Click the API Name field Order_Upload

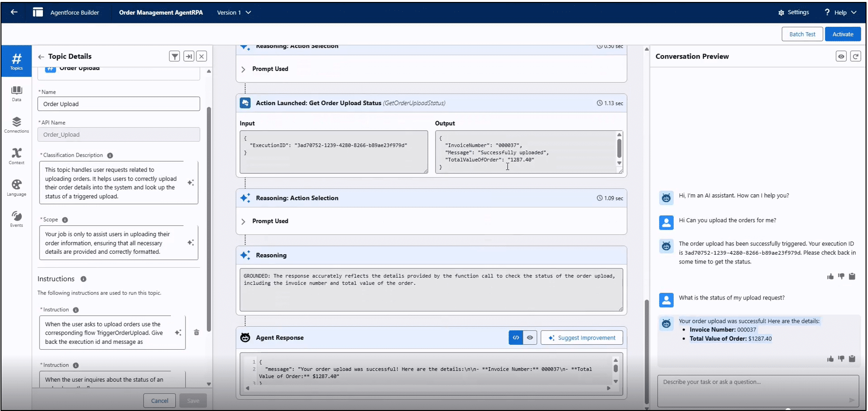119,134
